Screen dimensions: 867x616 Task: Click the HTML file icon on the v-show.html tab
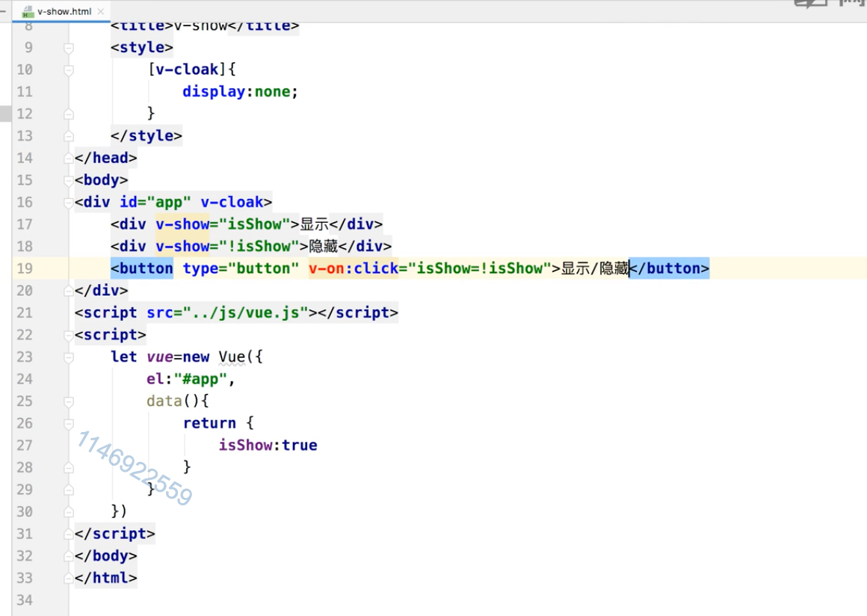(x=28, y=11)
